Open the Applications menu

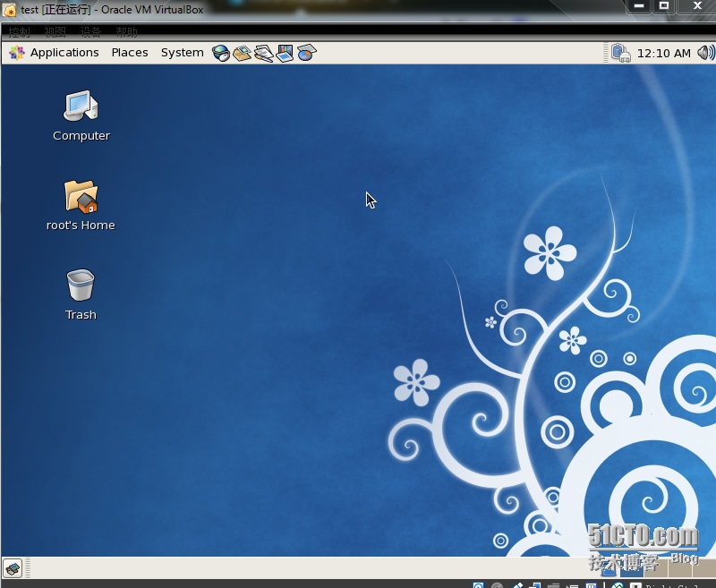click(64, 53)
